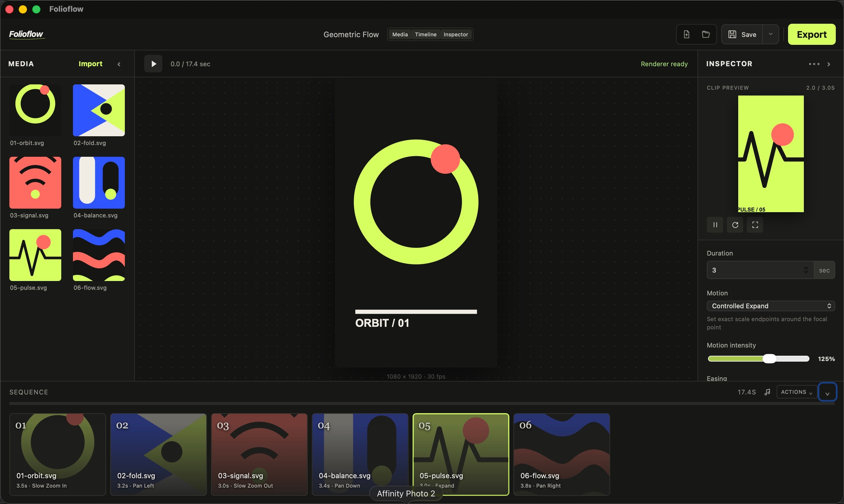This screenshot has height=504, width=844.
Task: Select sequence clip 05 Expand
Action: pyautogui.click(x=461, y=454)
